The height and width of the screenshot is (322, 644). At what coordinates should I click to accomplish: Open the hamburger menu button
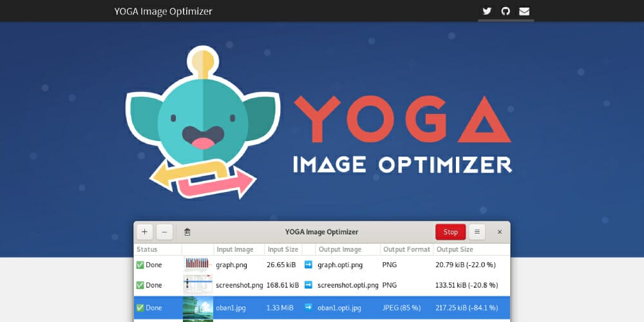point(477,232)
